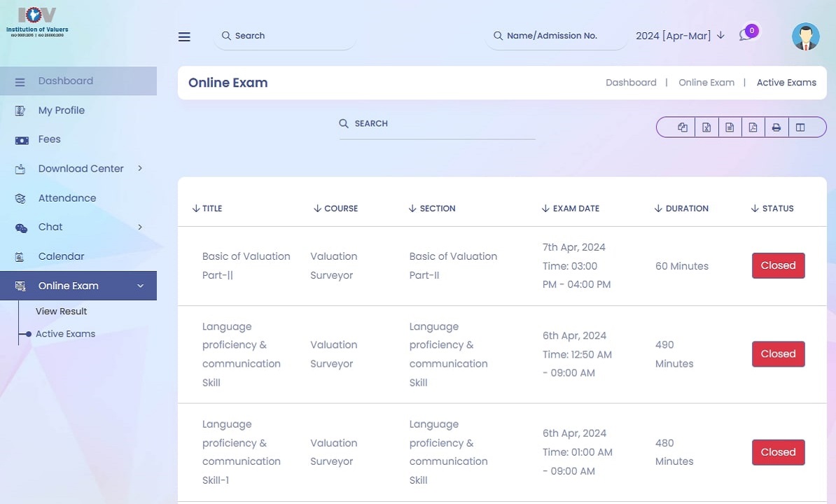The width and height of the screenshot is (836, 504).
Task: Open Dashboard in the sidebar
Action: tap(78, 81)
